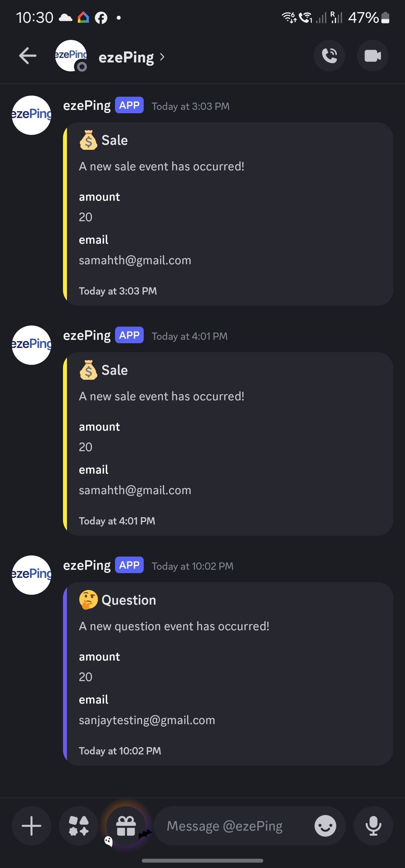Open the plus attachment menu
Image resolution: width=405 pixels, height=868 pixels.
point(31,826)
